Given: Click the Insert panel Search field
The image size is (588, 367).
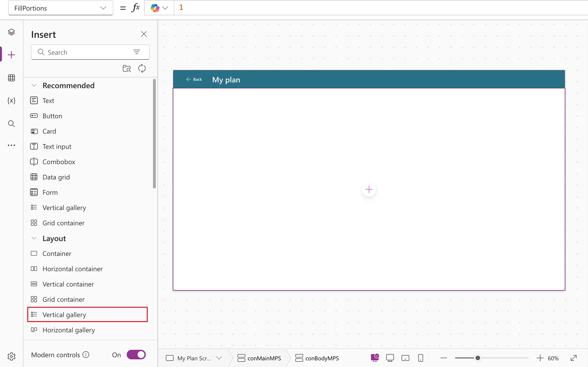Looking at the screenshot, I should [90, 52].
